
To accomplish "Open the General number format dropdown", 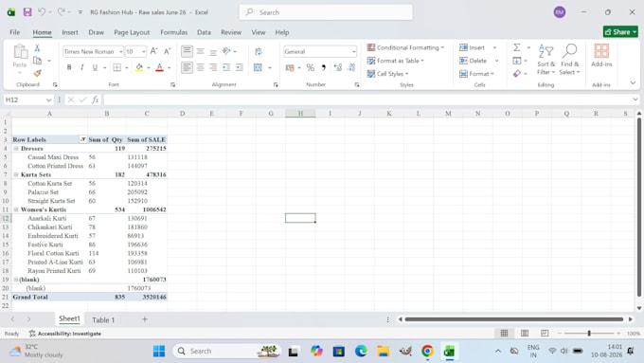I will (353, 51).
